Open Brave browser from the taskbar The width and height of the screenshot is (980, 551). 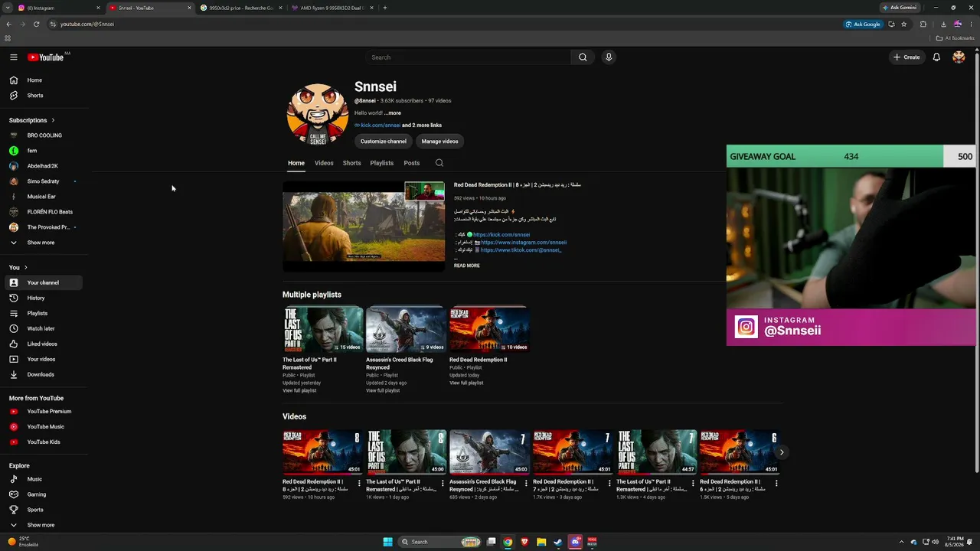click(x=524, y=542)
